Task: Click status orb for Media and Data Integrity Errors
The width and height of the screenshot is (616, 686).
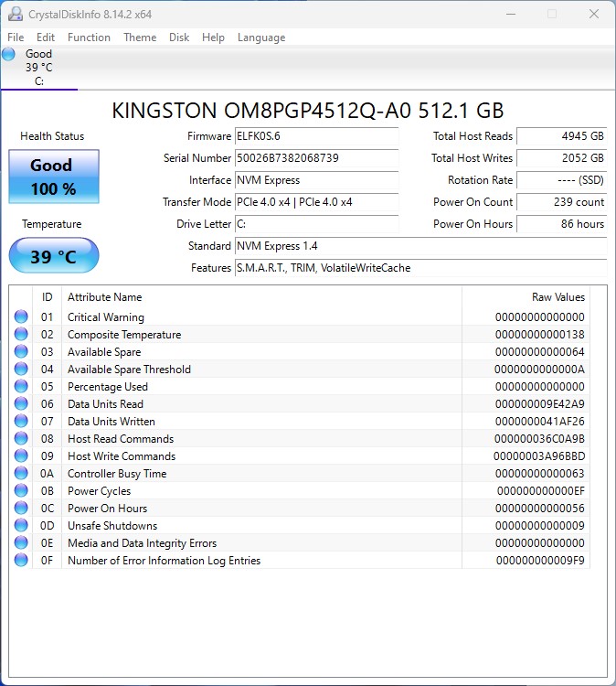Action: [21, 542]
